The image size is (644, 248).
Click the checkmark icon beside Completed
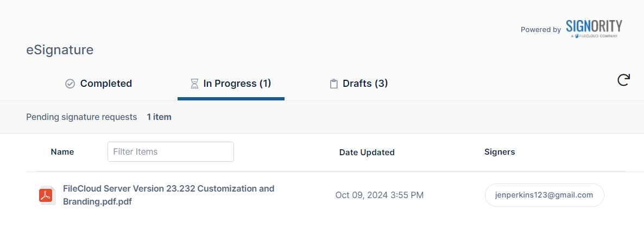click(x=70, y=84)
